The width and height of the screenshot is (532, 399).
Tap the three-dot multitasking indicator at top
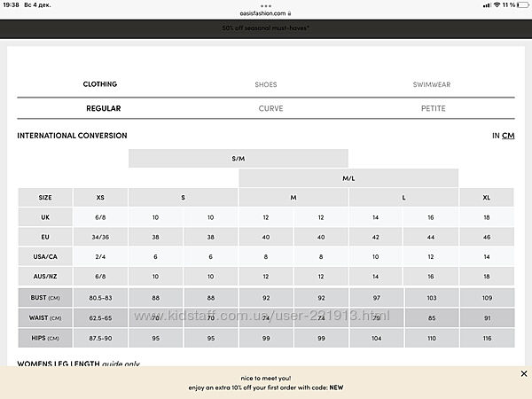click(265, 4)
